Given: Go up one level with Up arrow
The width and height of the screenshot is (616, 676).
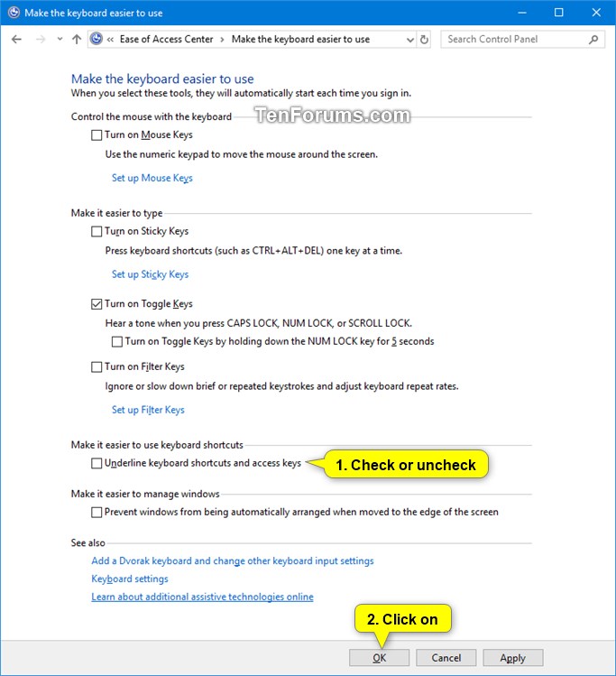Looking at the screenshot, I should tap(77, 39).
